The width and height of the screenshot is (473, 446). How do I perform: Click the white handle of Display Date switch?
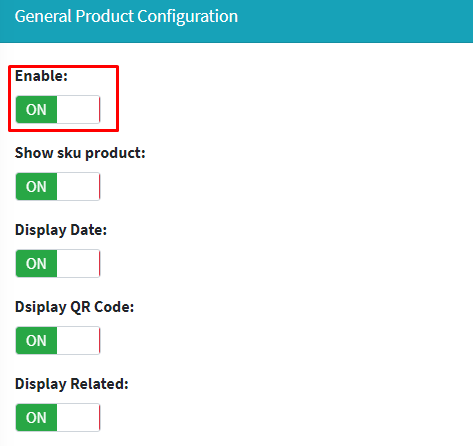78,263
